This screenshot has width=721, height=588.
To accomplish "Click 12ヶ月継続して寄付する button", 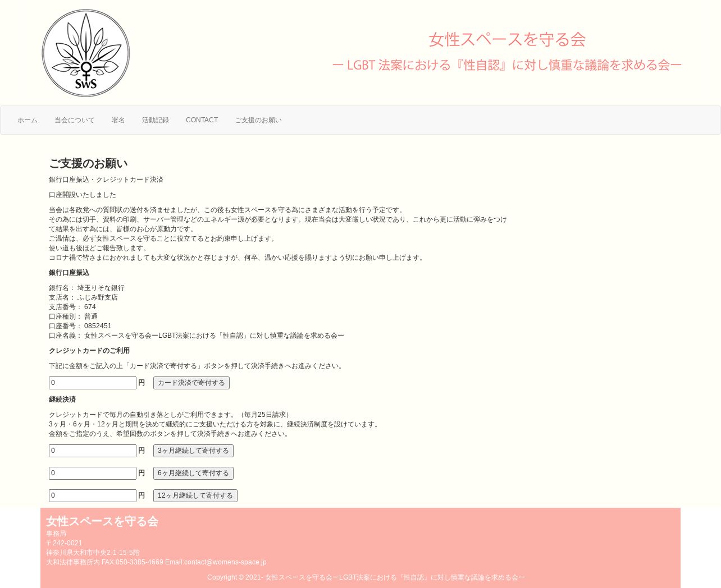I will pyautogui.click(x=195, y=495).
